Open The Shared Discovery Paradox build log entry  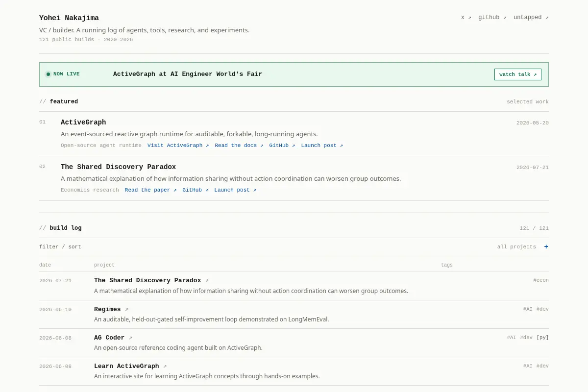click(147, 281)
